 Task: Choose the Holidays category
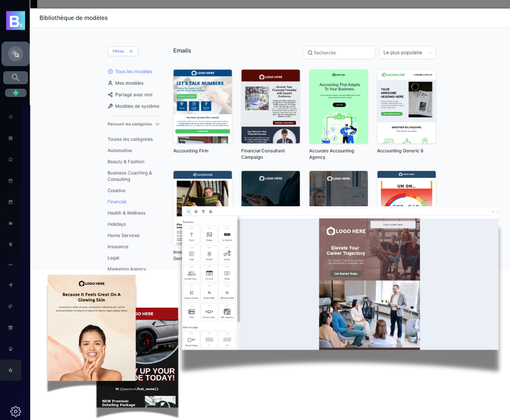[117, 224]
